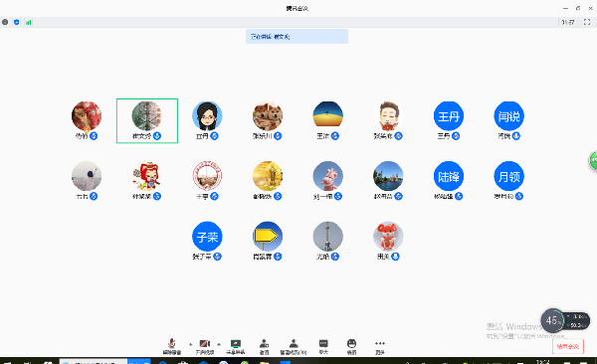This screenshot has width=597, height=364.
Task: Open the meeting info icon at top left
Action: 5,22
